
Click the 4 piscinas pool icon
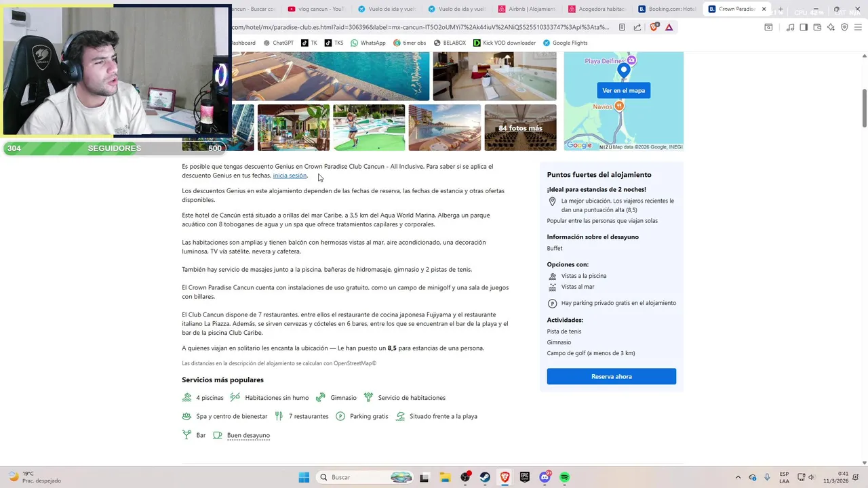(x=186, y=397)
